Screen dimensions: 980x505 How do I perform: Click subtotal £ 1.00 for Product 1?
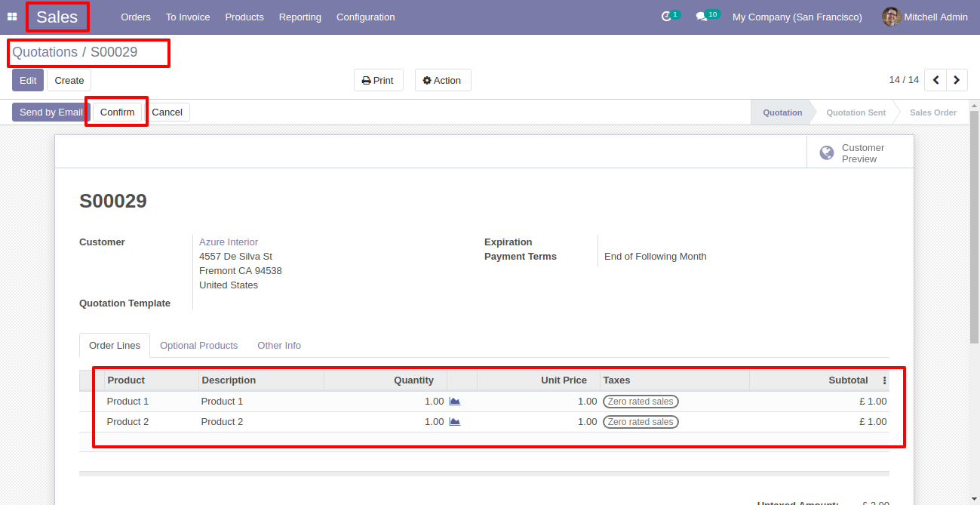pos(873,402)
